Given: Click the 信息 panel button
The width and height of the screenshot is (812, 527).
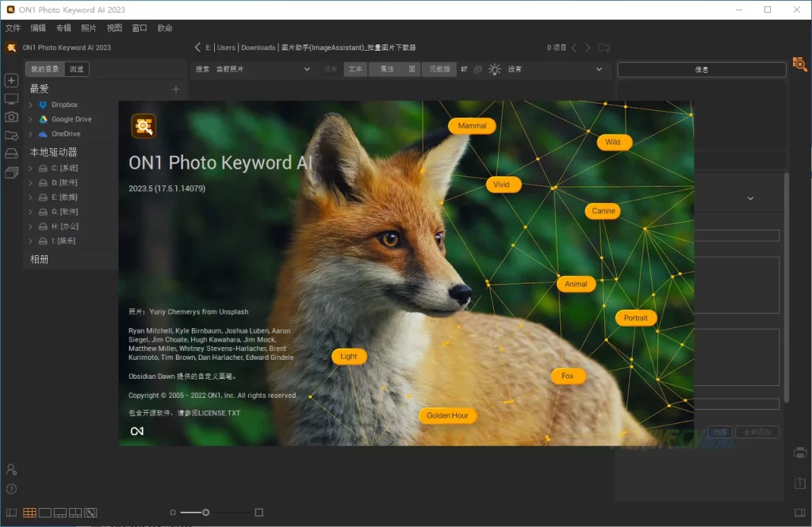Looking at the screenshot, I should click(x=701, y=70).
